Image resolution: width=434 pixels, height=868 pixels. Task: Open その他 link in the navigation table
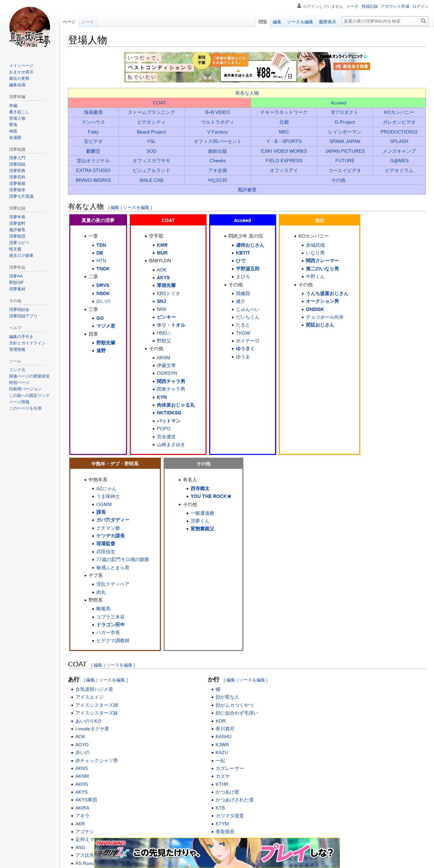point(338,180)
